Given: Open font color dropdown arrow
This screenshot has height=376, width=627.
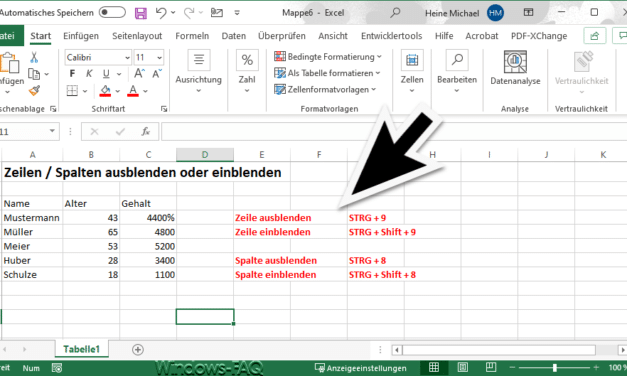Looking at the screenshot, I should pyautogui.click(x=145, y=91).
